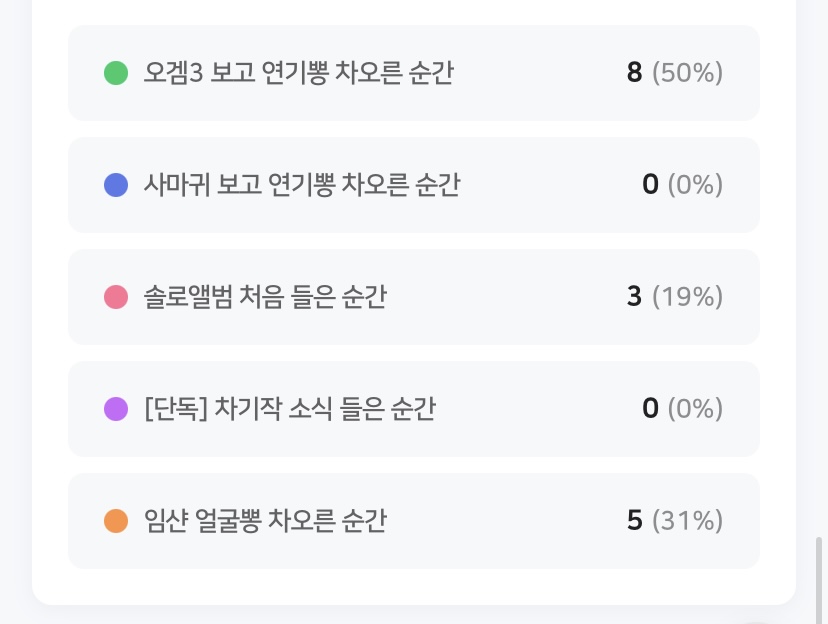828x624 pixels.
Task: Click the vote count 3 for 솔로앨범
Action: pos(634,297)
